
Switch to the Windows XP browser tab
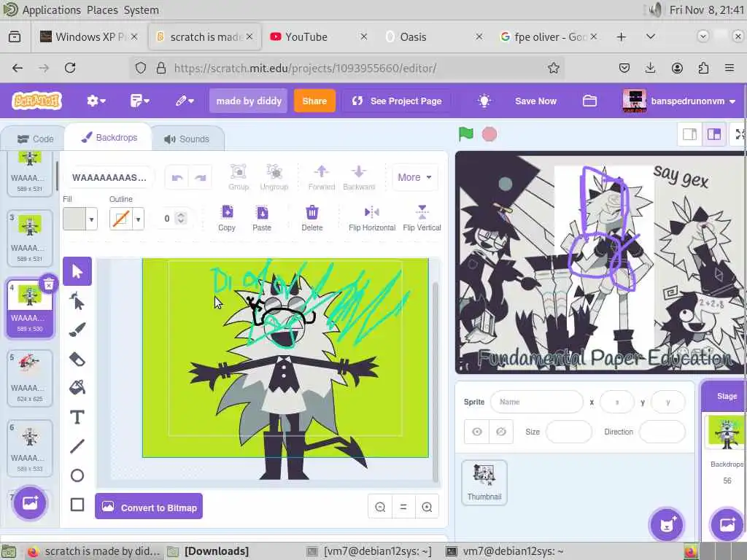point(88,36)
